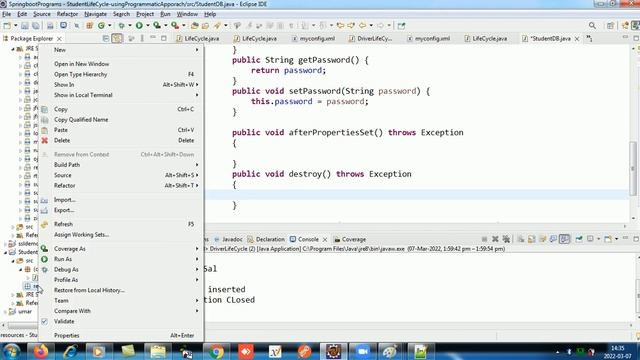
Task: Open the Help menu
Action: (210, 14)
